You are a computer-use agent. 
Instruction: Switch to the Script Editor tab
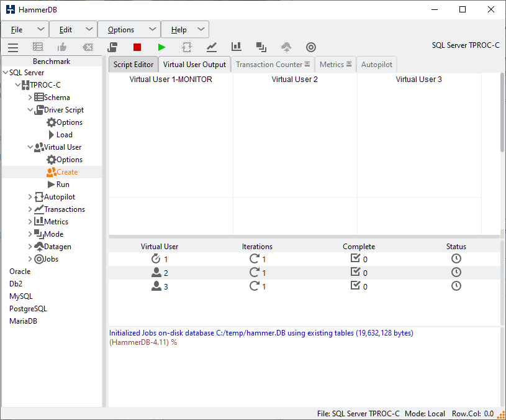133,64
